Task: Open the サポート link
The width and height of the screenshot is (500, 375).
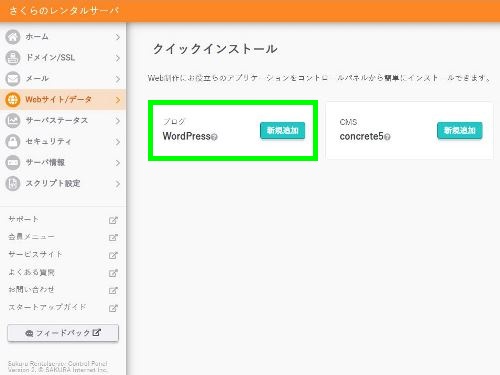Action: coord(23,219)
